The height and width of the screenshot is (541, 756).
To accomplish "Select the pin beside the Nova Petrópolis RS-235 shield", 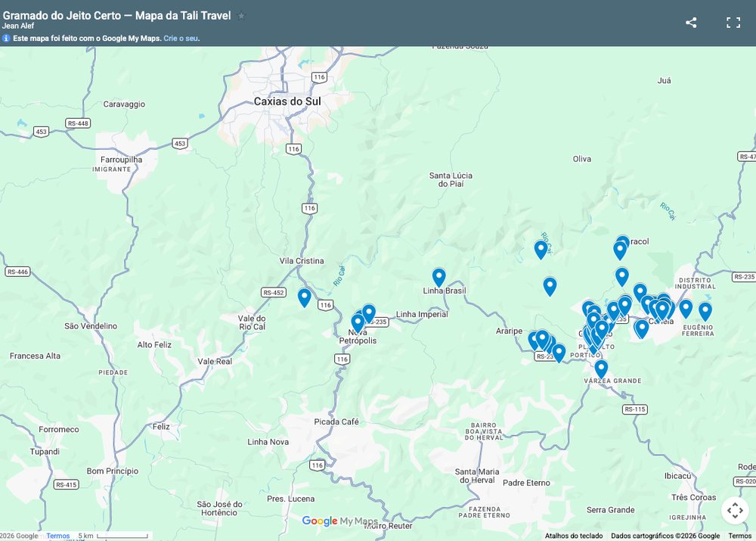I will tap(369, 314).
